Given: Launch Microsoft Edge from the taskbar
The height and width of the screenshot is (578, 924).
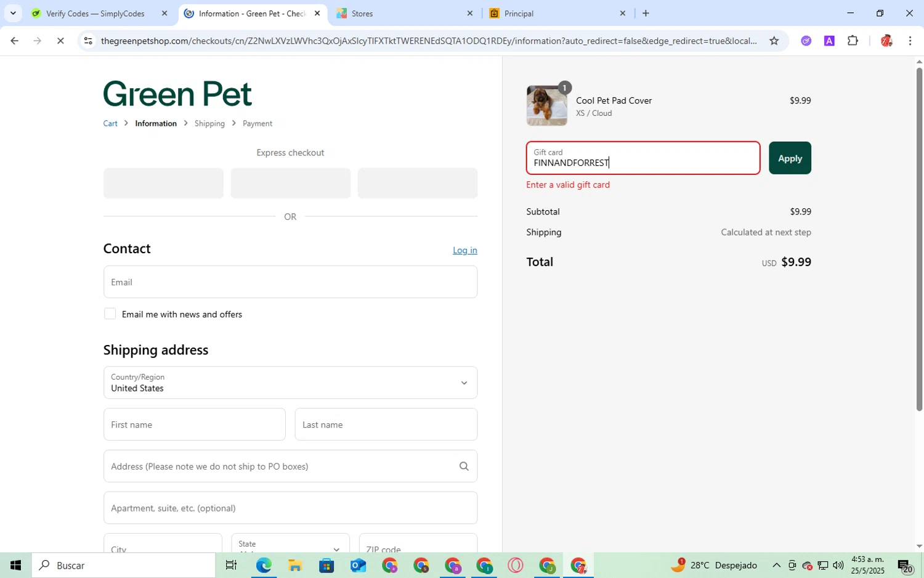Looking at the screenshot, I should tap(264, 565).
